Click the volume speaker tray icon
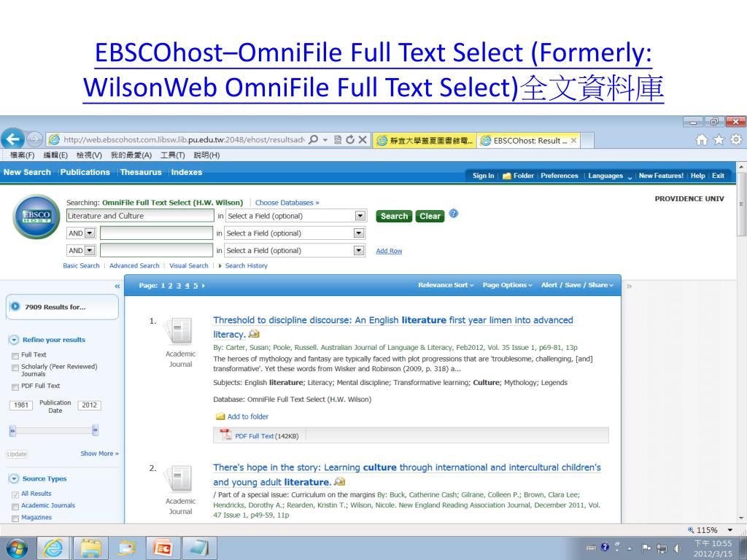Viewport: 747px width, 560px height. click(676, 548)
